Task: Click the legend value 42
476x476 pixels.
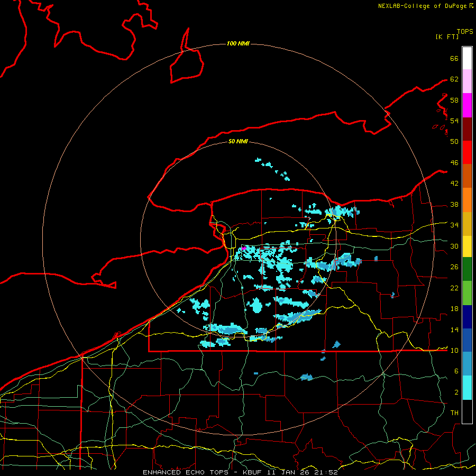Action: pyautogui.click(x=454, y=184)
